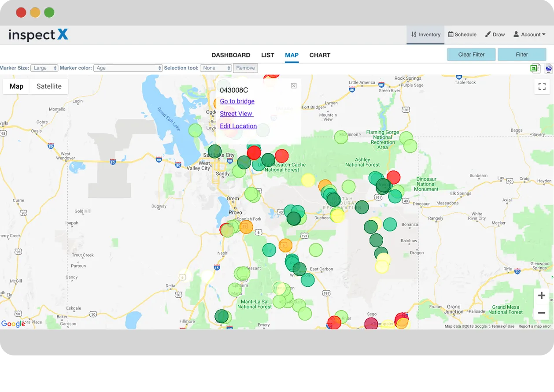This screenshot has width=554, height=392.
Task: Click the Ashley National Forest label
Action: pos(362,162)
